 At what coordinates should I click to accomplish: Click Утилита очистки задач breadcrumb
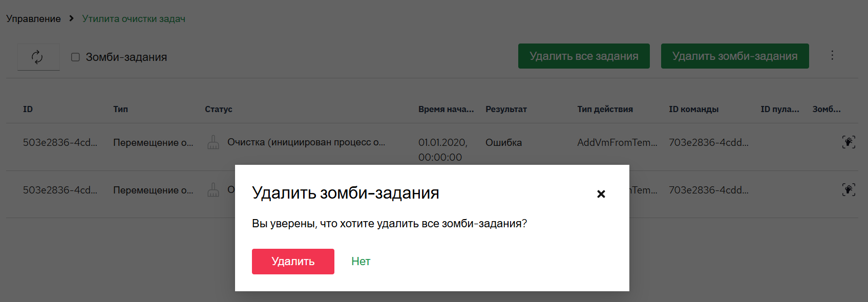pos(134,19)
